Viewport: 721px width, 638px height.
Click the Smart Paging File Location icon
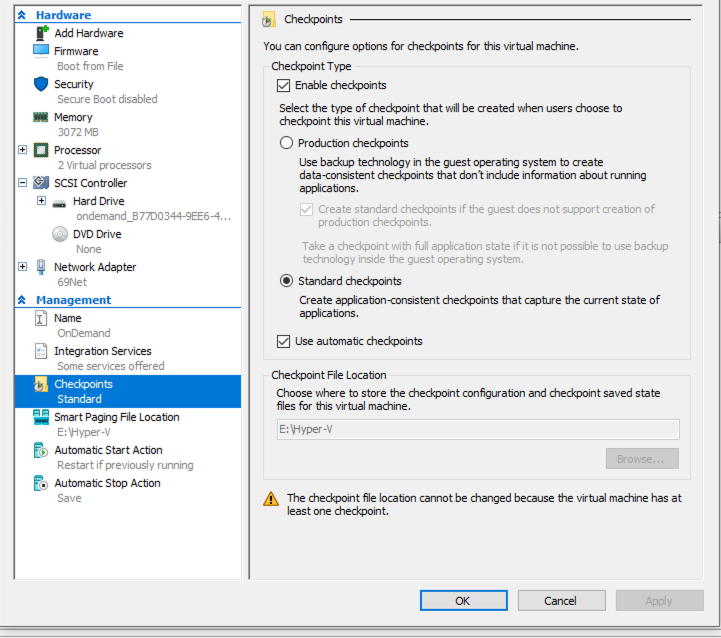pos(41,417)
